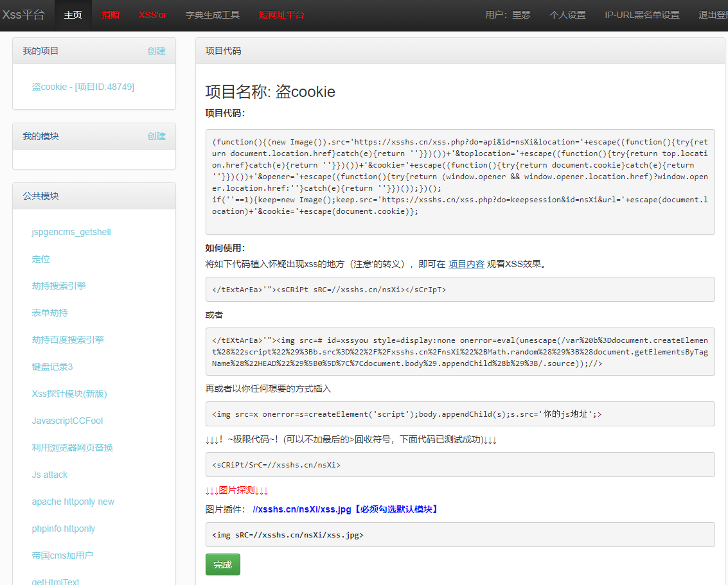Switch to the 主页 tab
The height and width of the screenshot is (585, 728).
73,15
